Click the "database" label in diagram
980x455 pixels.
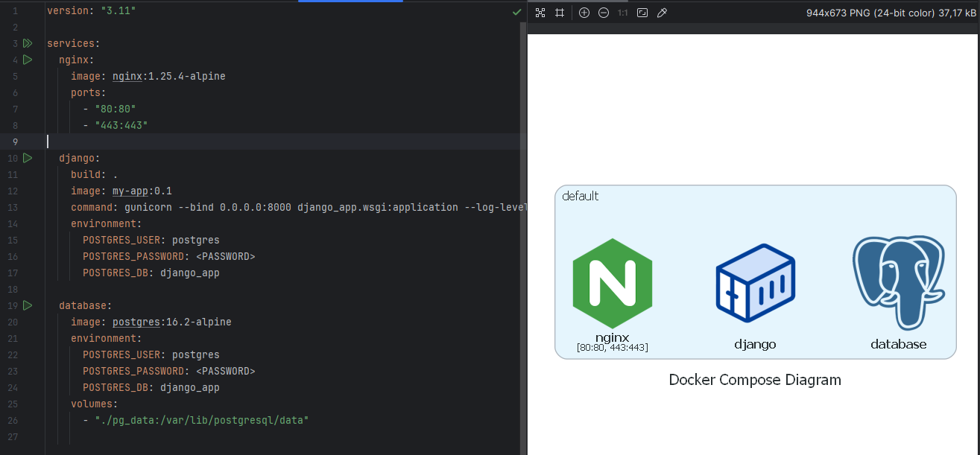pos(899,344)
